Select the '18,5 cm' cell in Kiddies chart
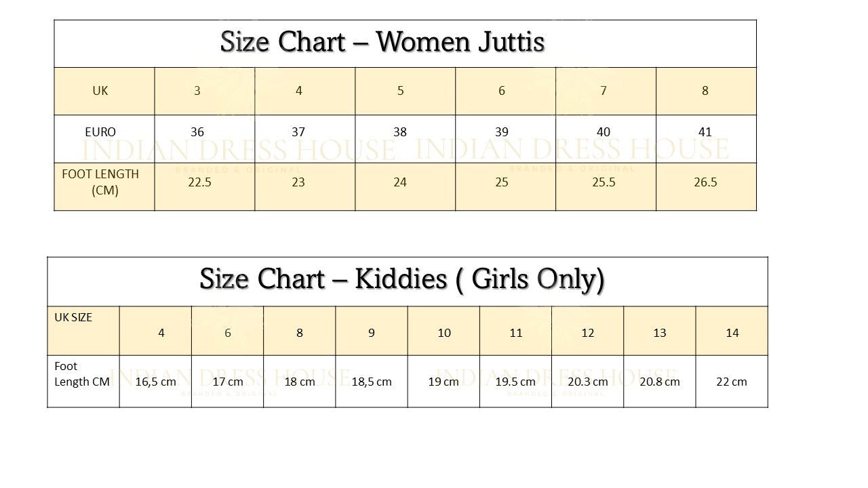This screenshot has width=868, height=488. click(x=372, y=382)
